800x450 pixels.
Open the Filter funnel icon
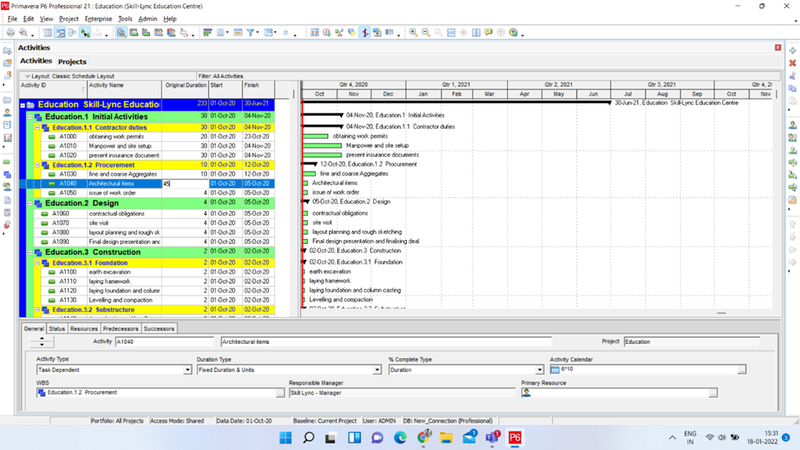tap(251, 33)
